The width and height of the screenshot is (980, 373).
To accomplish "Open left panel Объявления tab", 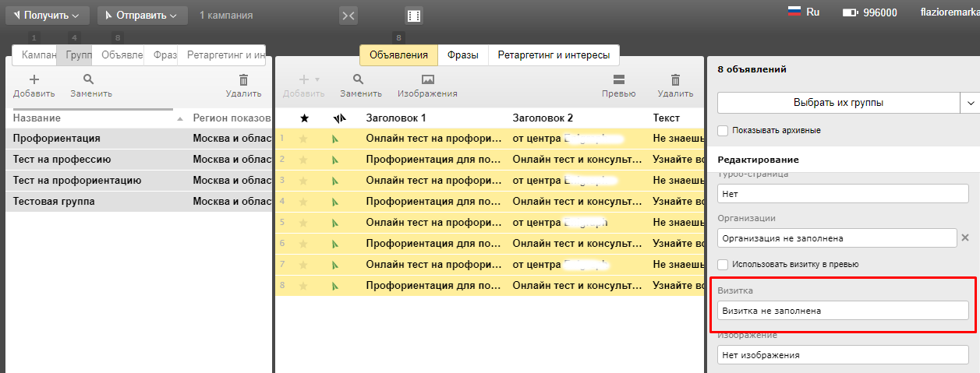I will click(119, 55).
